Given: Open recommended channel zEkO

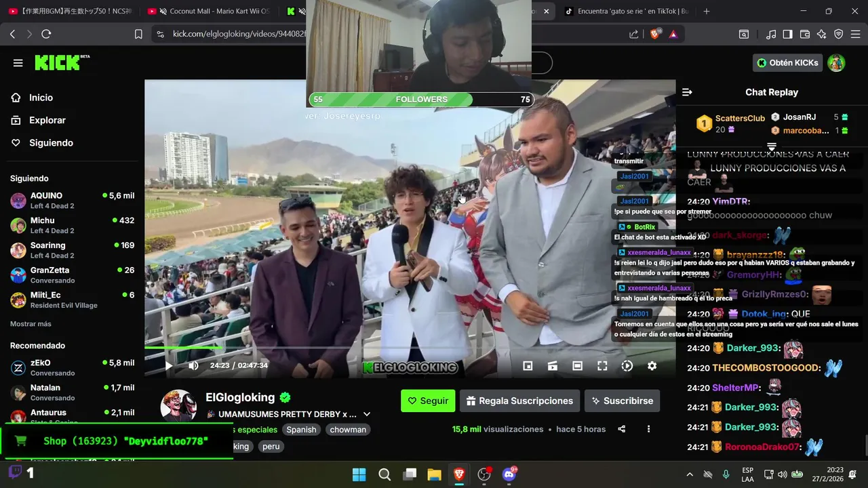Looking at the screenshot, I should click(x=72, y=367).
